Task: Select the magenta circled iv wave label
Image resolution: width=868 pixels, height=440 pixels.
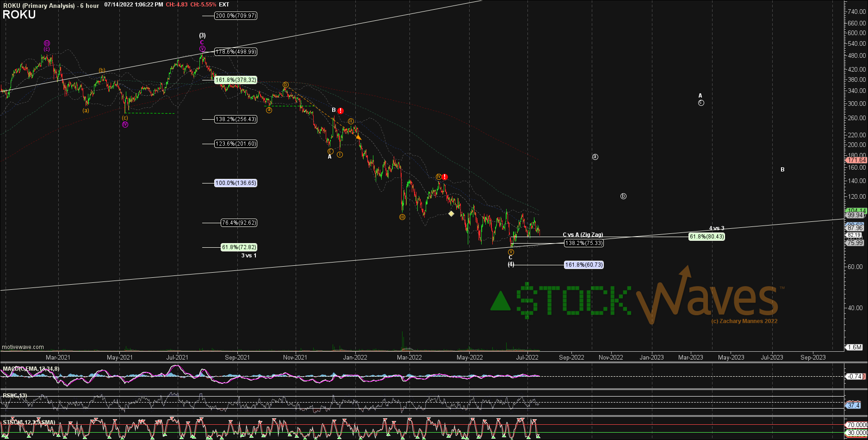Action: (125, 124)
